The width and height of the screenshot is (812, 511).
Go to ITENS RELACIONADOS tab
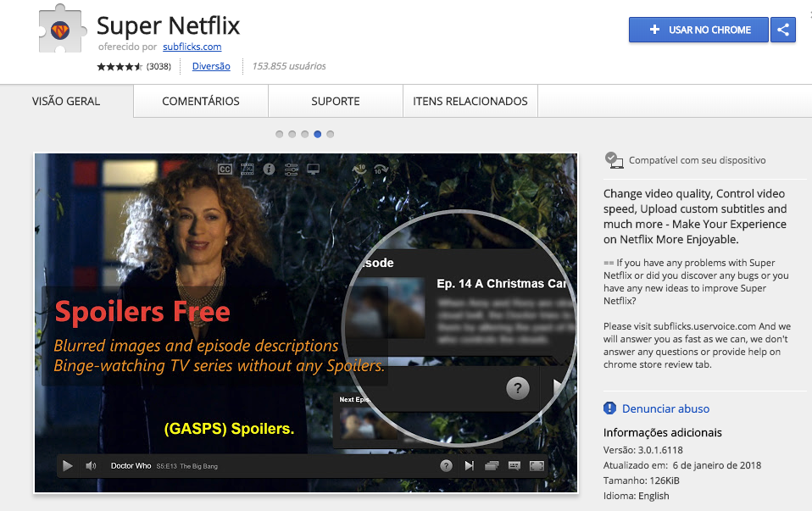click(x=470, y=101)
